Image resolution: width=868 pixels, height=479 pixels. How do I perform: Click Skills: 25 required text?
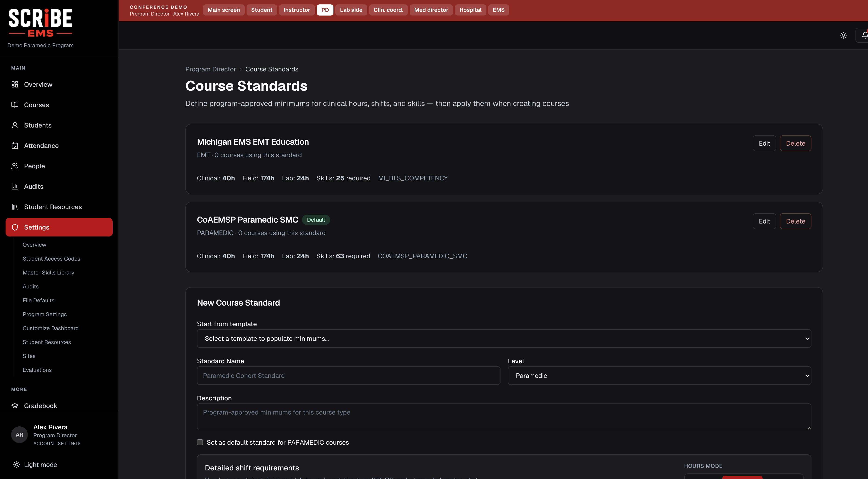[343, 178]
